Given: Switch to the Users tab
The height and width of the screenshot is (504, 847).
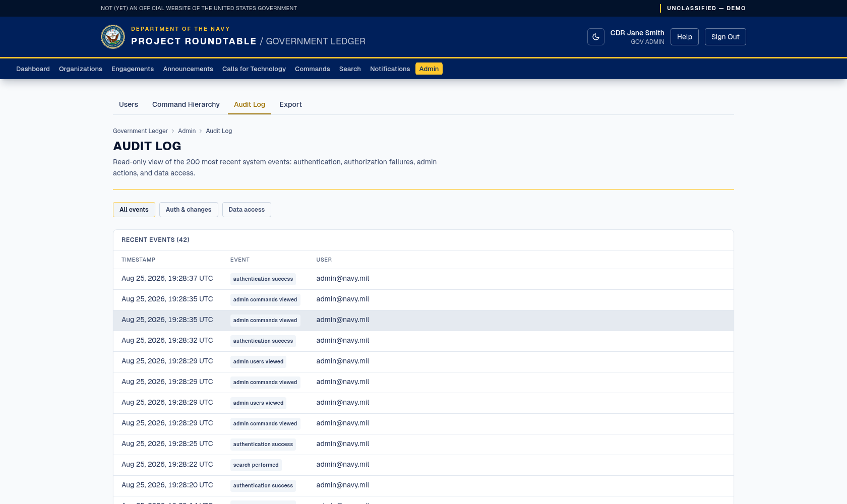Looking at the screenshot, I should pos(129,104).
